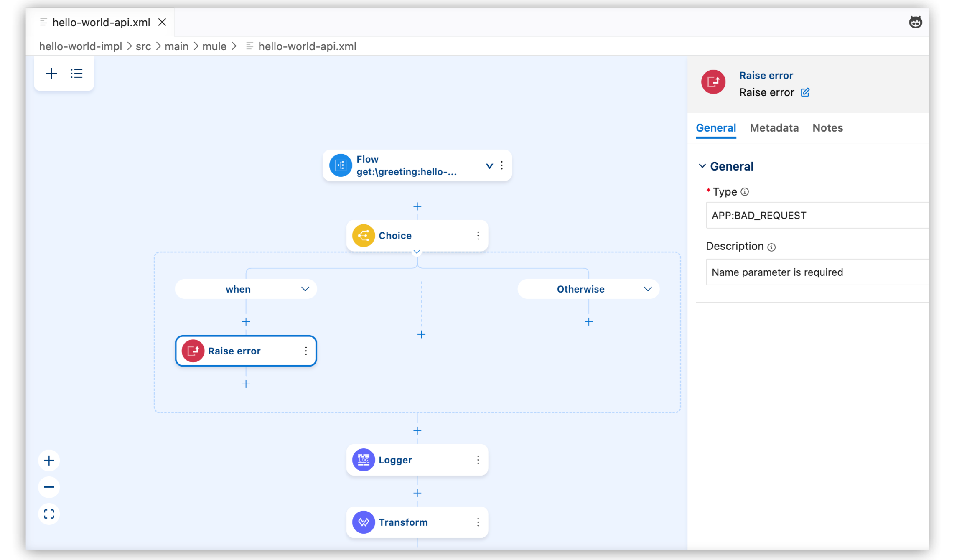Click the Otherwise branch label

(x=580, y=289)
